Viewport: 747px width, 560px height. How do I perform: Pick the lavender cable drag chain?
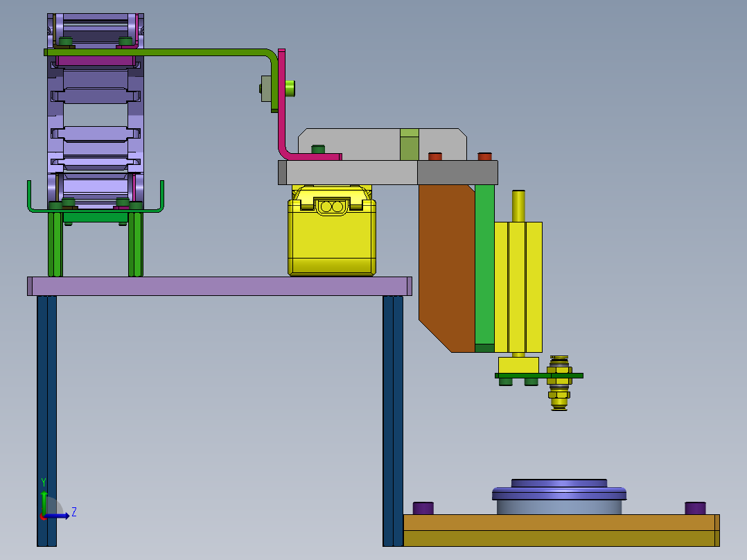point(96,111)
